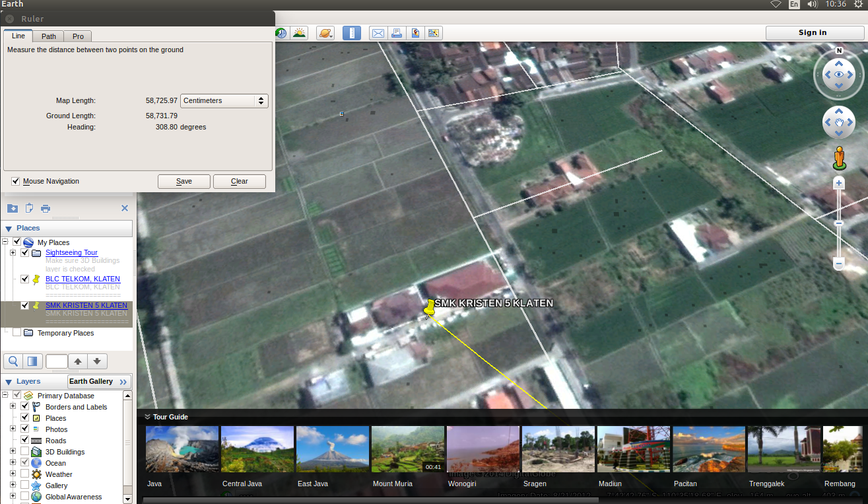The height and width of the screenshot is (504, 868).
Task: Enable the Weather layer checkbox
Action: click(x=24, y=474)
